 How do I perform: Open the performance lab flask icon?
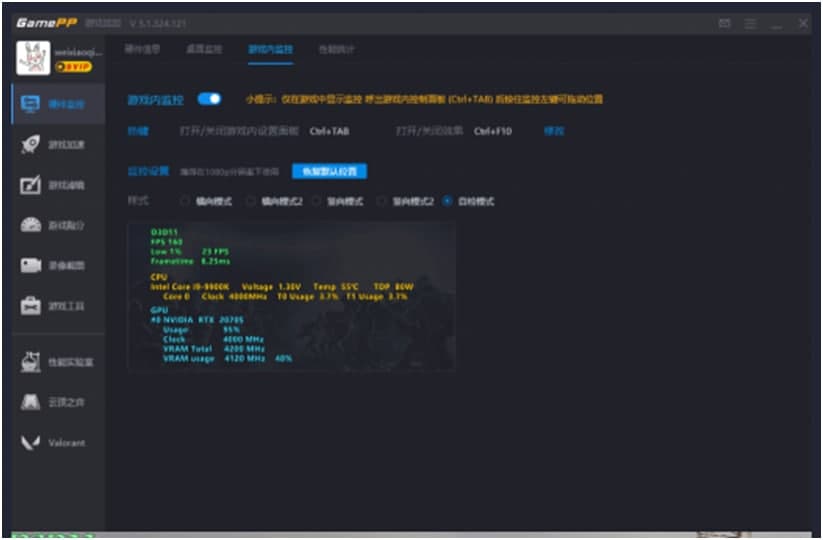pos(30,362)
